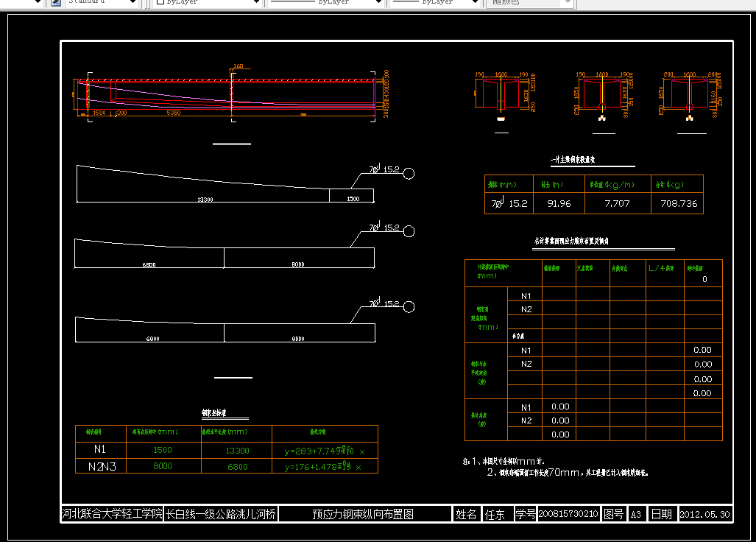Image resolution: width=756 pixels, height=542 pixels.
Task: Click green 6800 cell in coordinate table
Action: pos(238,467)
